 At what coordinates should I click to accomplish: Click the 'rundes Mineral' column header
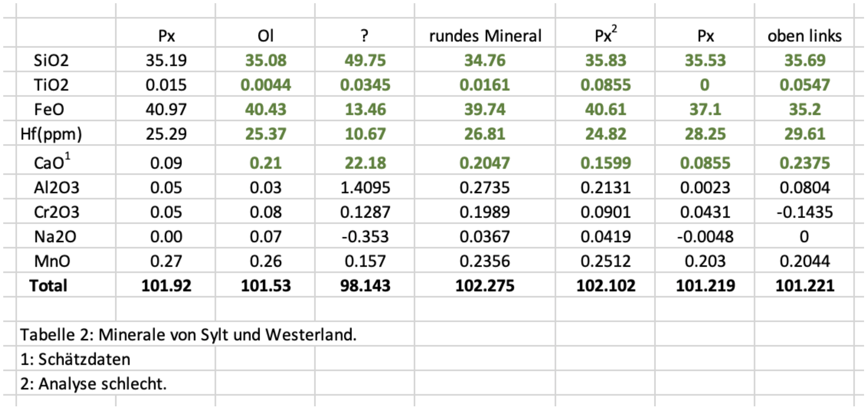pyautogui.click(x=485, y=36)
